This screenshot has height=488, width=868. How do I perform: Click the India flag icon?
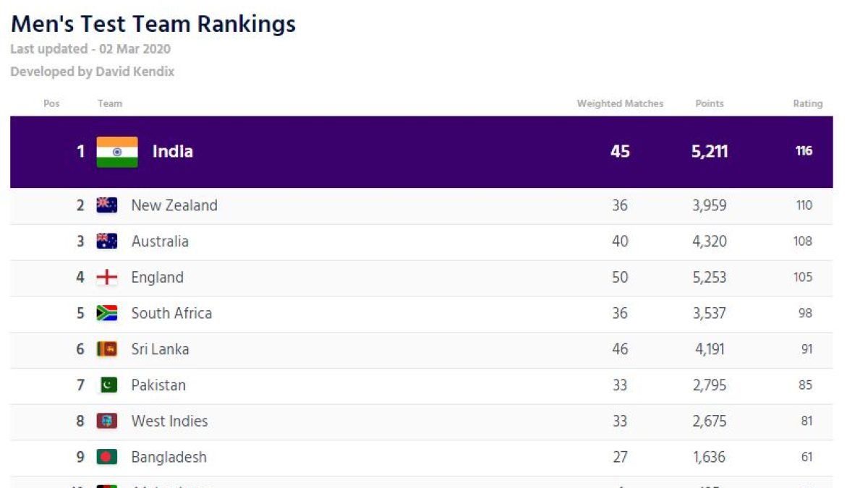point(117,152)
